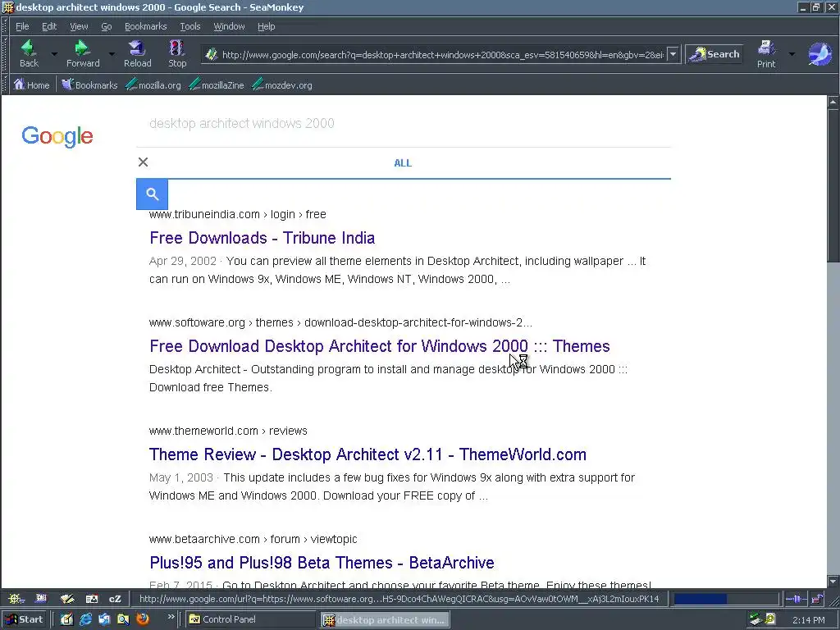Click the blue magnifier search button

point(152,194)
